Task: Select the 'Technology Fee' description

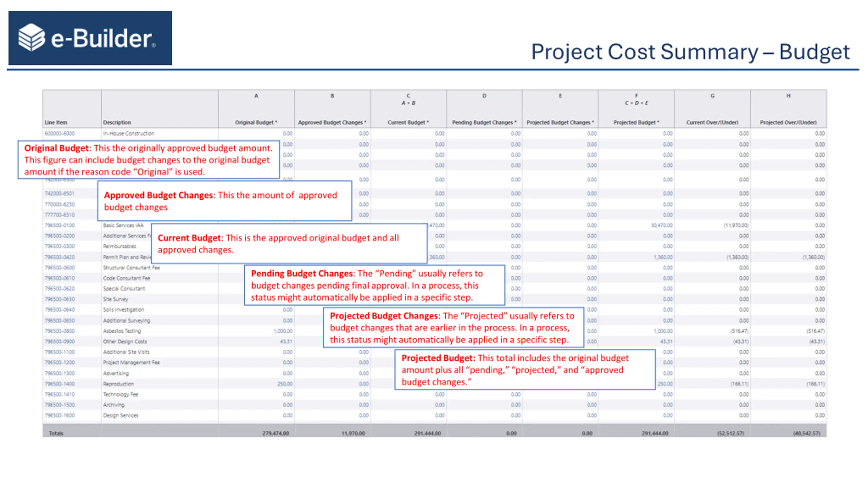Action: coord(121,394)
